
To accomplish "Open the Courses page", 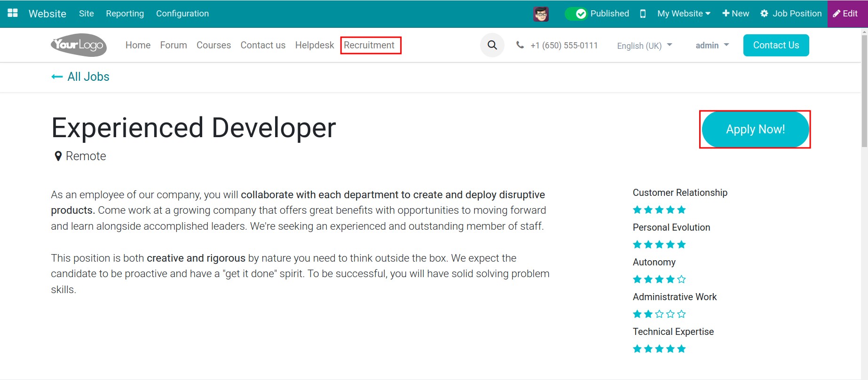I will 213,45.
